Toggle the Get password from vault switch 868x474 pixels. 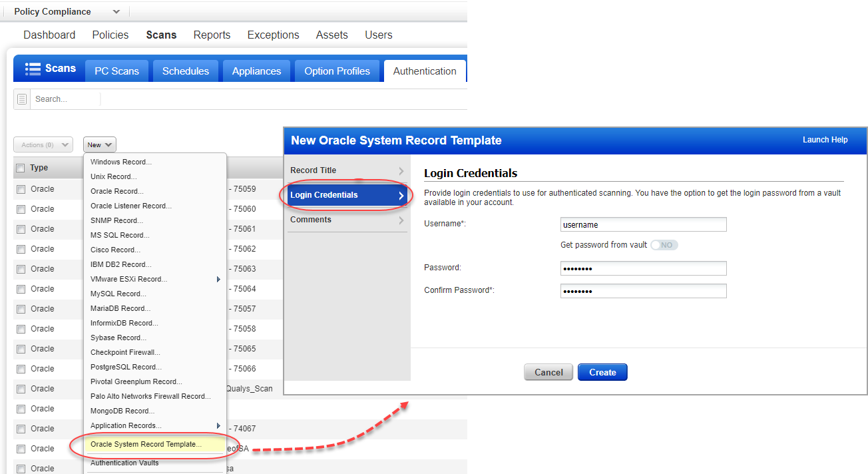click(664, 245)
